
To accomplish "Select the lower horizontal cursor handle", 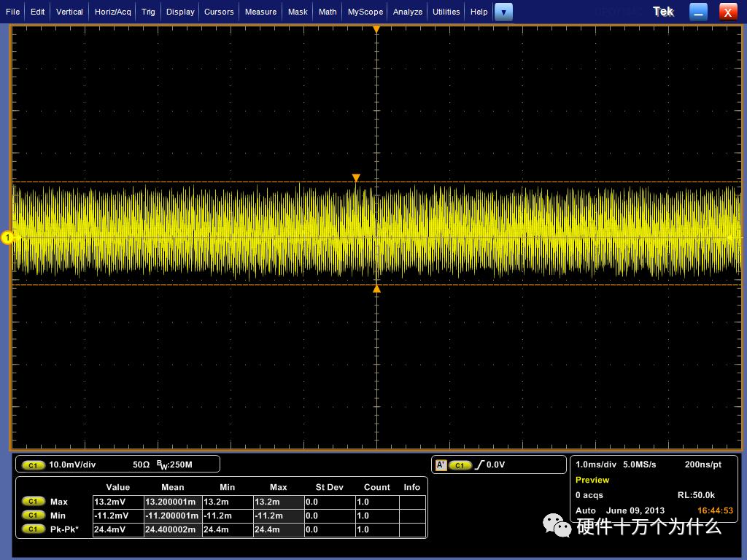I will pos(376,289).
